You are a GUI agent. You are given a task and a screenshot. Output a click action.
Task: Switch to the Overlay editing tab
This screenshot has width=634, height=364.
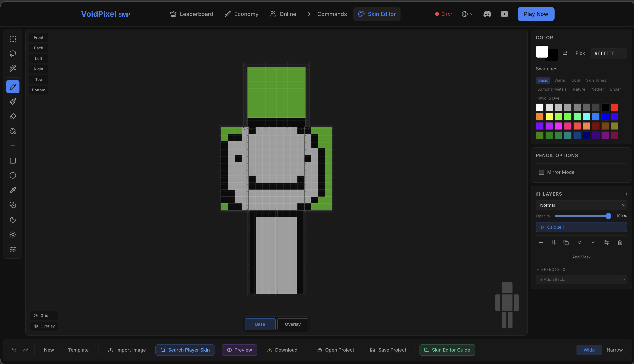tap(293, 324)
